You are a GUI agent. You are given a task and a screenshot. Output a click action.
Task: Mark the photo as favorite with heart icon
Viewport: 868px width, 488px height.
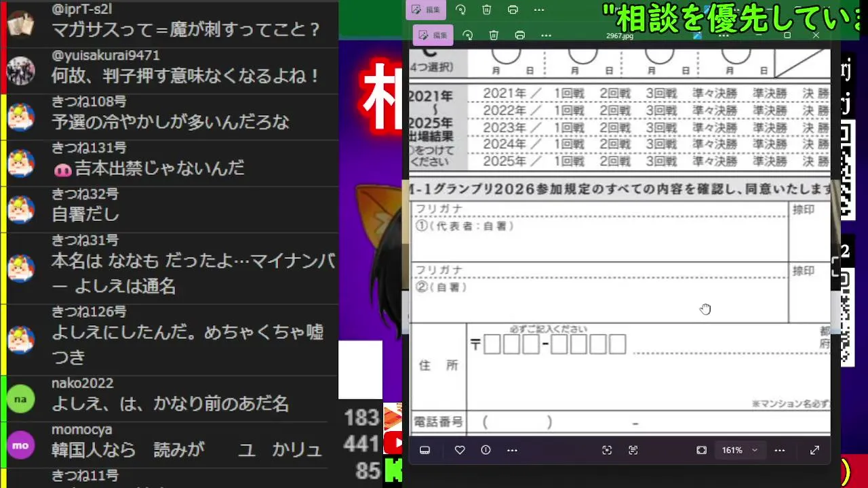pyautogui.click(x=460, y=450)
